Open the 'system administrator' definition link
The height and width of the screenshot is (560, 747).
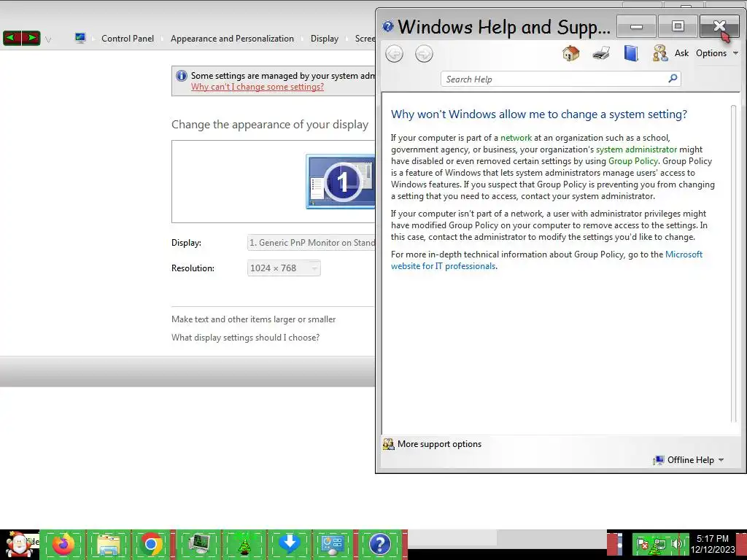pyautogui.click(x=636, y=149)
